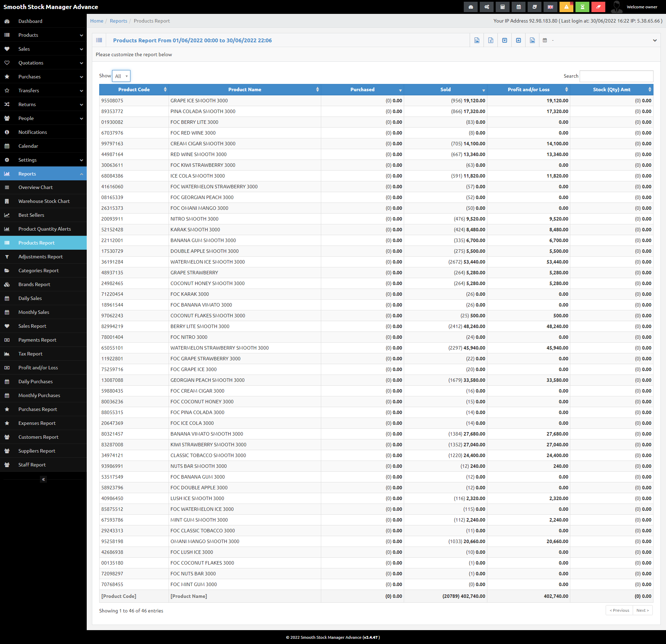Click the red eraser clear icon
This screenshot has width=666, height=644.
coord(598,7)
